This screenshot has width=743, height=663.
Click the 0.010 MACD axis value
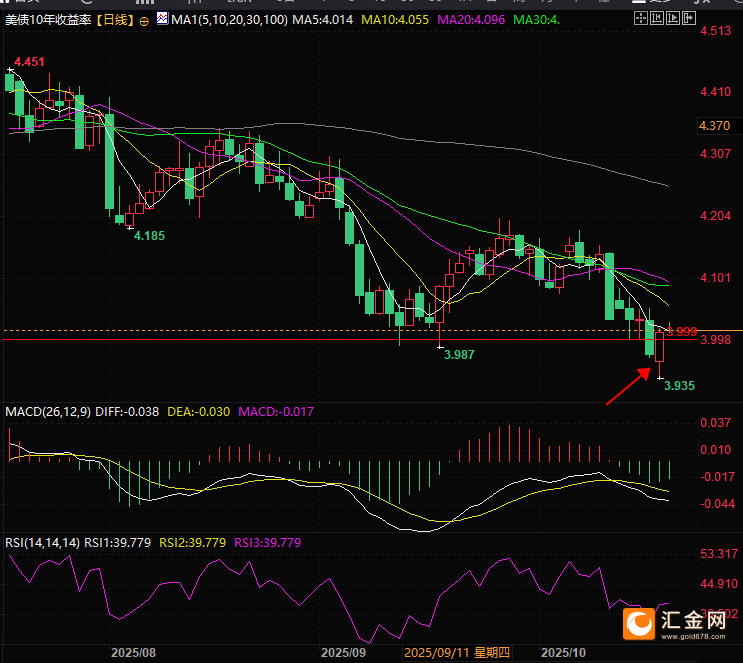(716, 449)
